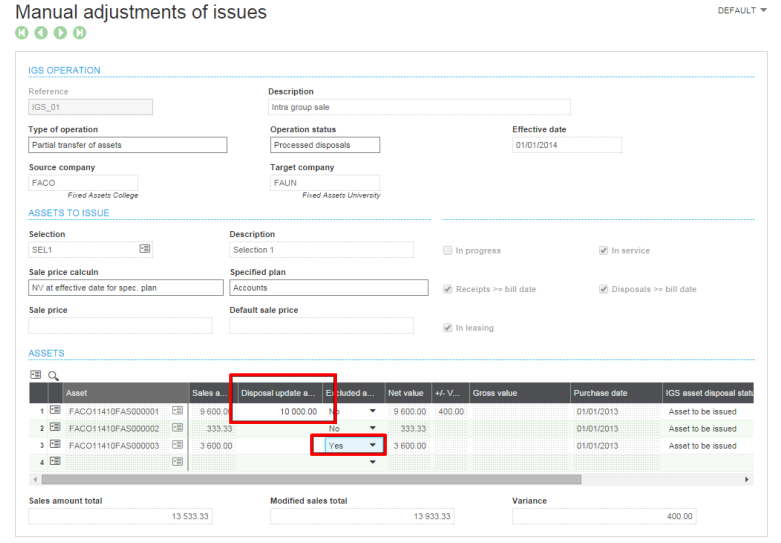The width and height of the screenshot is (781, 543).
Task: Open Operation status combo box
Action: [x=325, y=145]
